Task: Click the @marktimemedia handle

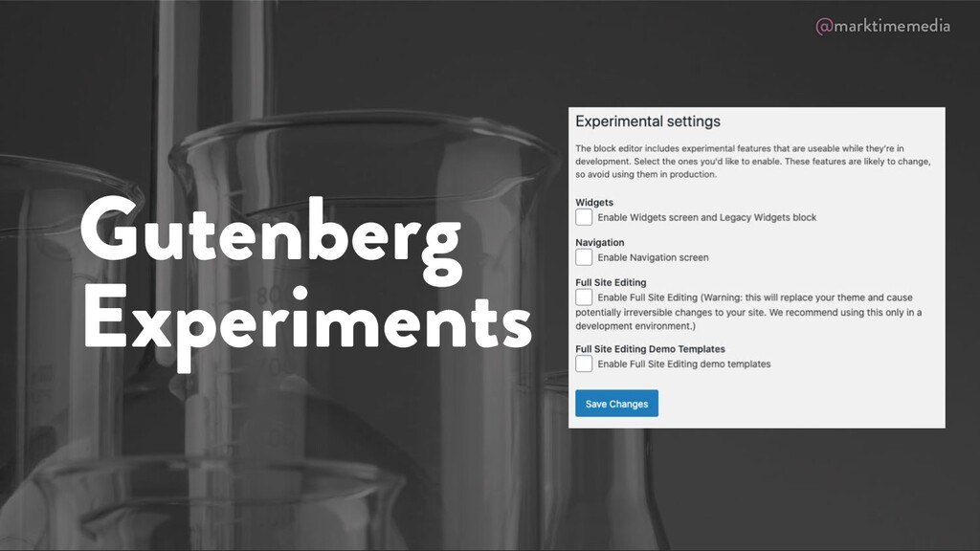Action: click(882, 27)
